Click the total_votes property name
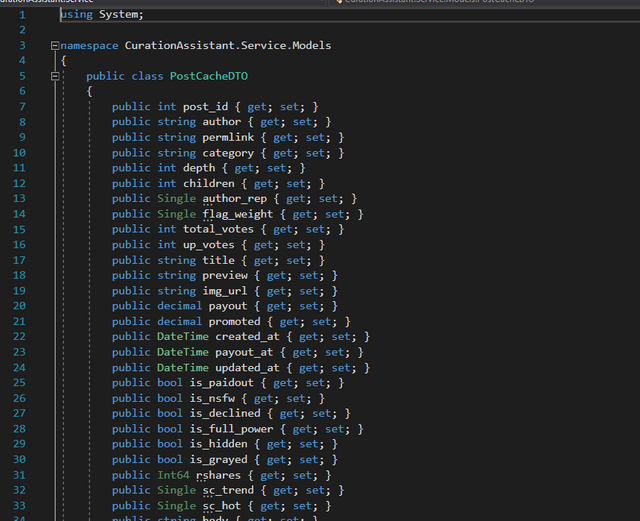The height and width of the screenshot is (521, 640). pyautogui.click(x=218, y=229)
